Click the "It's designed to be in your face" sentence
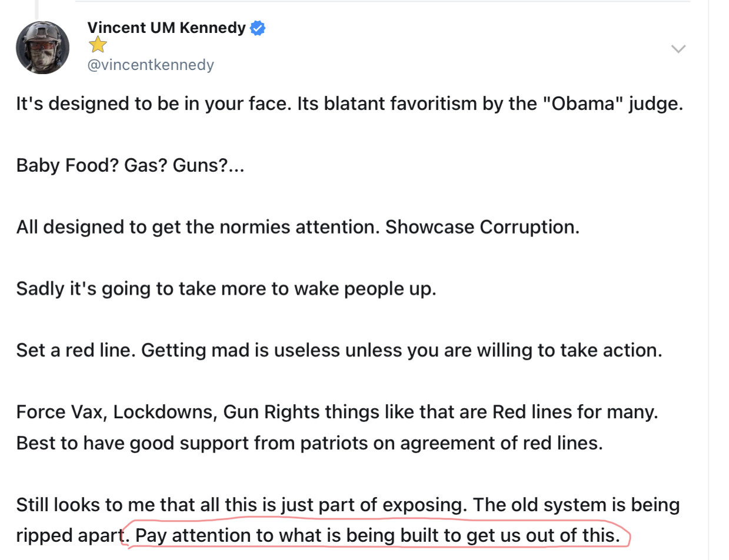The height and width of the screenshot is (560, 729). 153,104
